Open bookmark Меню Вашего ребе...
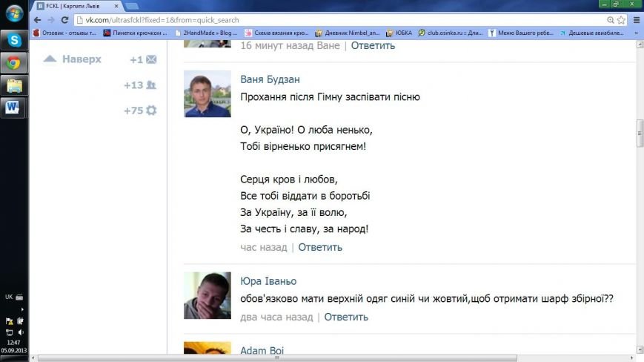 coord(521,33)
